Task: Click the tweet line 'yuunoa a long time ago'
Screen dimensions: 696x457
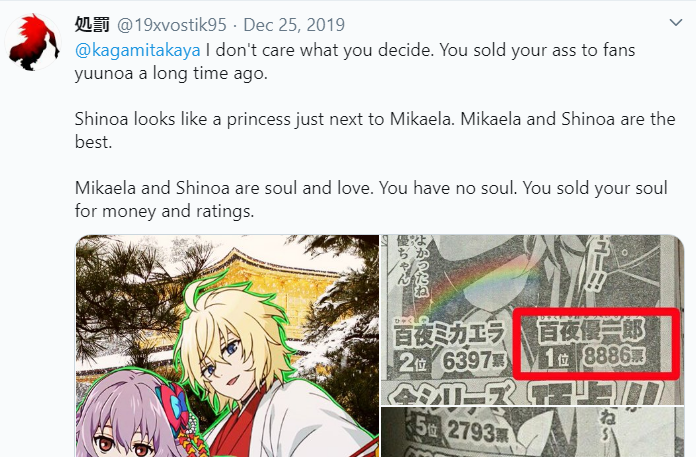Action: click(171, 74)
